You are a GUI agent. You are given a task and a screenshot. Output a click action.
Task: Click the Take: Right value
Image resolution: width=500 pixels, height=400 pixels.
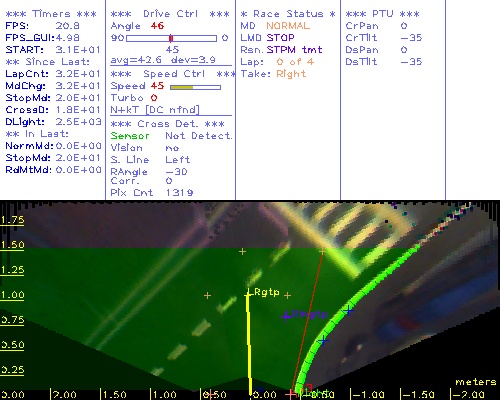click(x=291, y=74)
